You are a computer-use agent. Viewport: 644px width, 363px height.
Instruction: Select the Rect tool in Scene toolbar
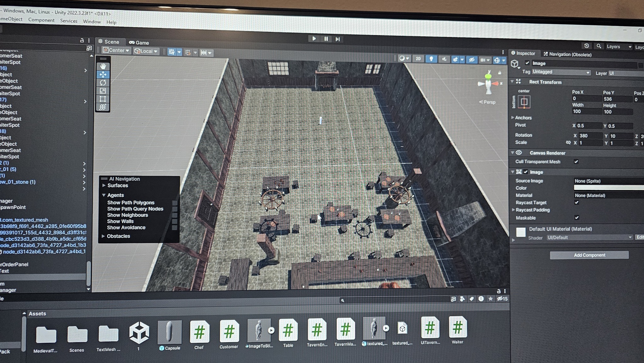click(x=103, y=99)
